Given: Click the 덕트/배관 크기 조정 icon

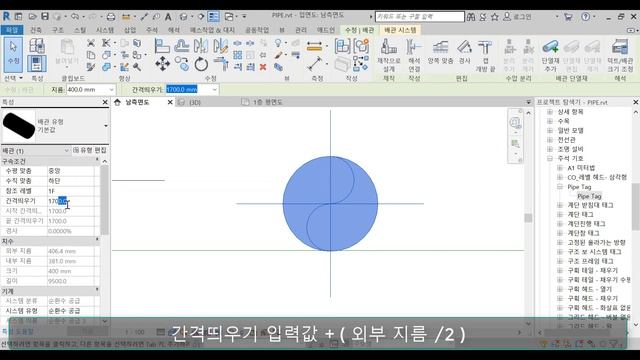Looking at the screenshot, I should pyautogui.click(x=620, y=55).
